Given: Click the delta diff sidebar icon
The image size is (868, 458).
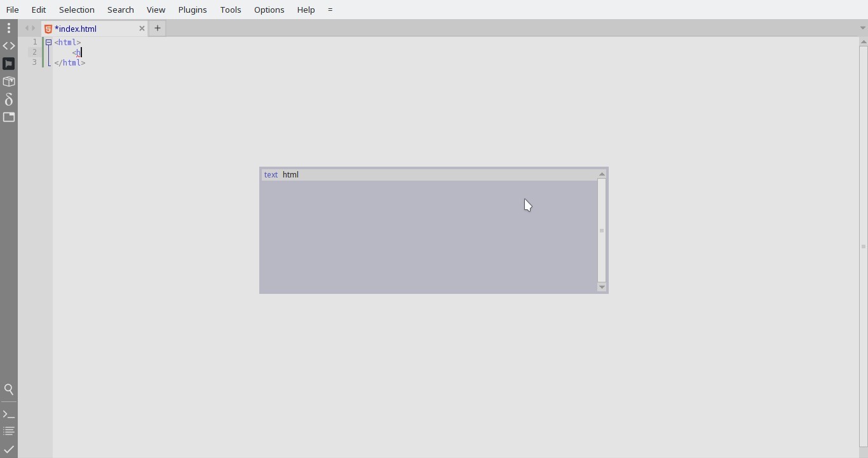Looking at the screenshot, I should pos(9,100).
